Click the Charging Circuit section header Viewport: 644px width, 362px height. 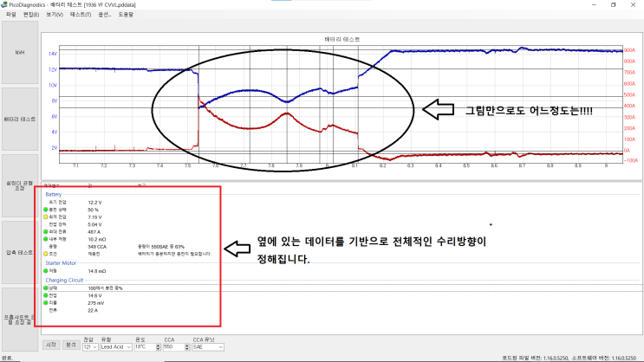[x=64, y=280]
